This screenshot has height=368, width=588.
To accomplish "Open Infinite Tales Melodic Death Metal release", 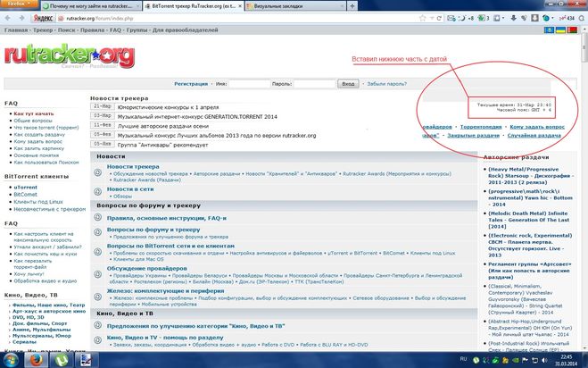I will point(528,220).
